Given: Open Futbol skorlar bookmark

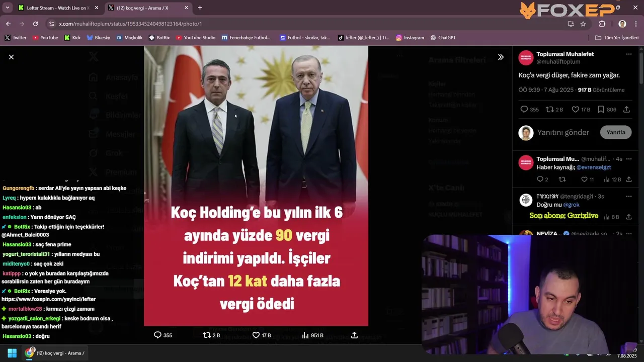Looking at the screenshot, I should (305, 38).
